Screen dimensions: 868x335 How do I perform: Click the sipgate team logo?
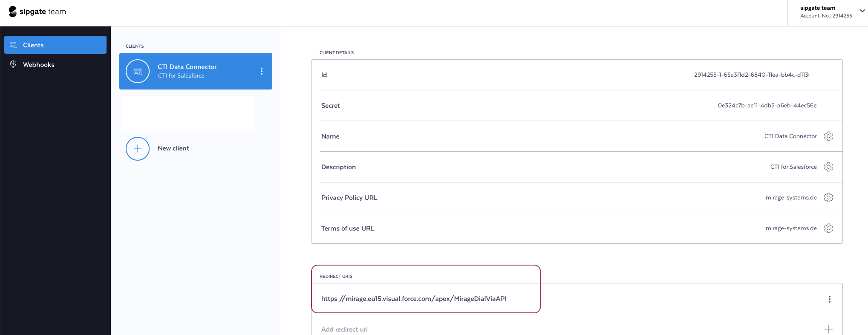[x=37, y=12]
